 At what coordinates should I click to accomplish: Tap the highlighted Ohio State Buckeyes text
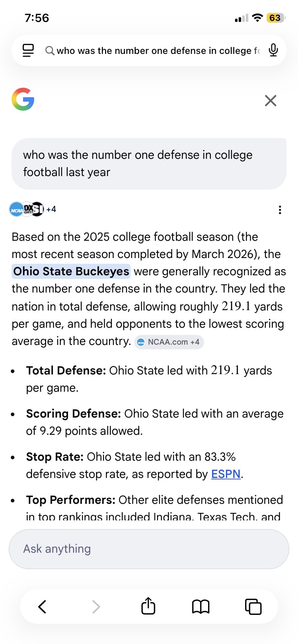tap(71, 271)
